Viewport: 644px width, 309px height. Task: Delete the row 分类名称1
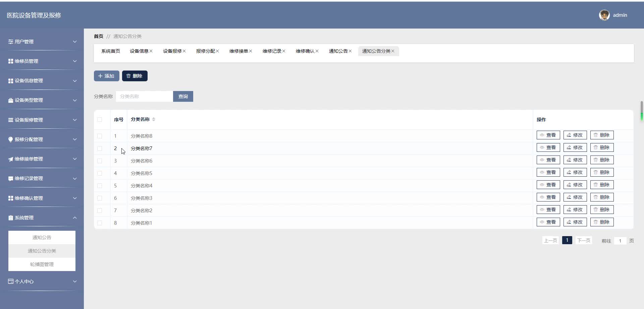tap(602, 222)
